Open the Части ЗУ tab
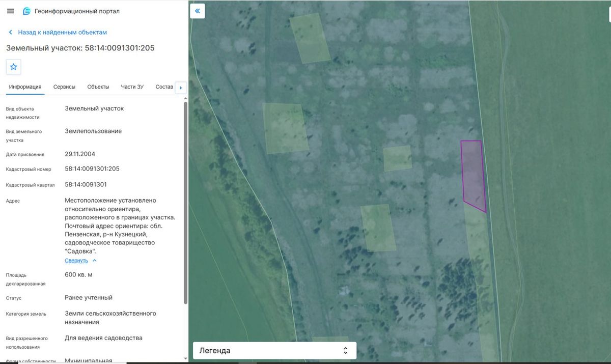The height and width of the screenshot is (364, 611). pos(132,87)
